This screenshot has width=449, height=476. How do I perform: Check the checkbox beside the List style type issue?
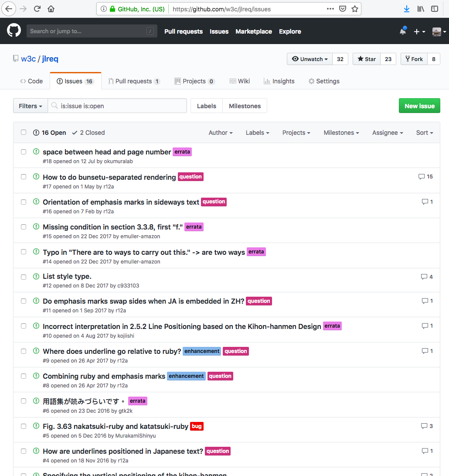[24, 276]
